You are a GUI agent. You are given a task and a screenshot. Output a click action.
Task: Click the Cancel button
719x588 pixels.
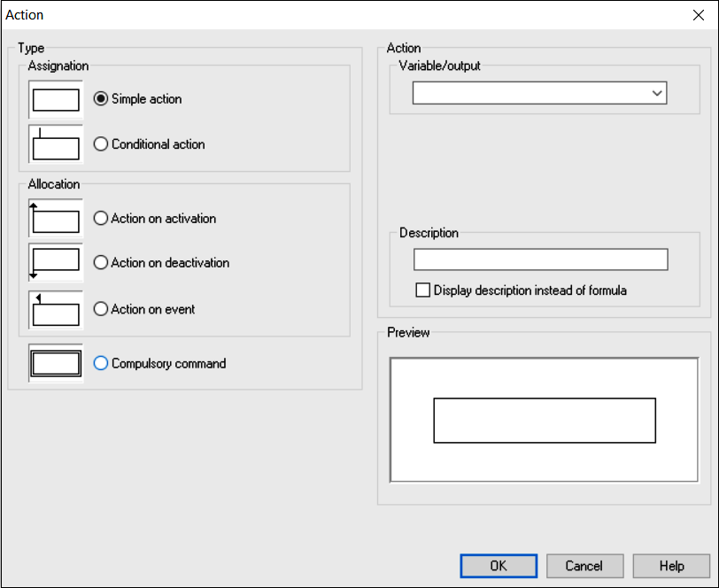tap(584, 566)
